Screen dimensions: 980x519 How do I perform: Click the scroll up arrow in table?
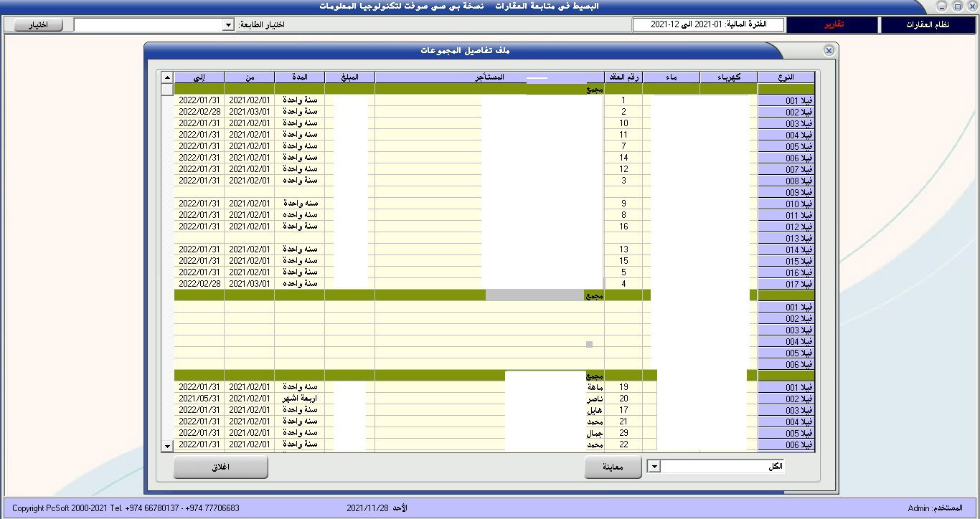click(167, 77)
